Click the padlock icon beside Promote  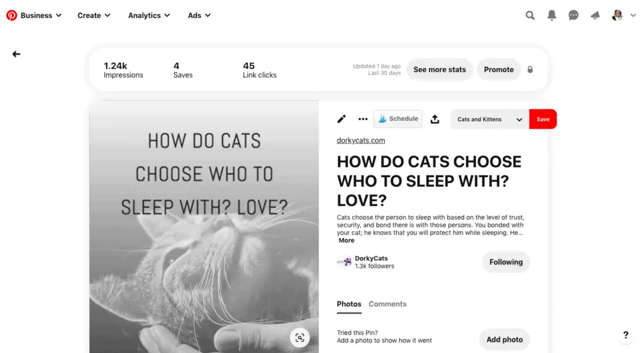pyautogui.click(x=530, y=70)
